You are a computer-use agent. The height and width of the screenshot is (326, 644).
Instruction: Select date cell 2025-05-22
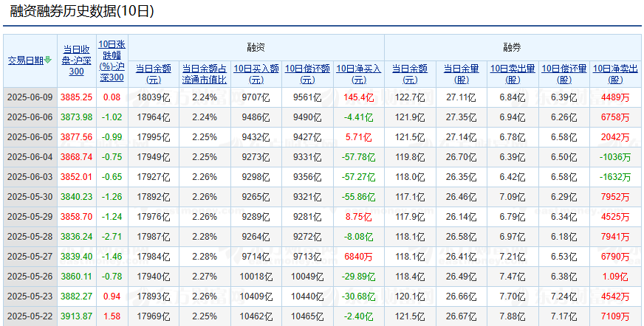pos(30,316)
